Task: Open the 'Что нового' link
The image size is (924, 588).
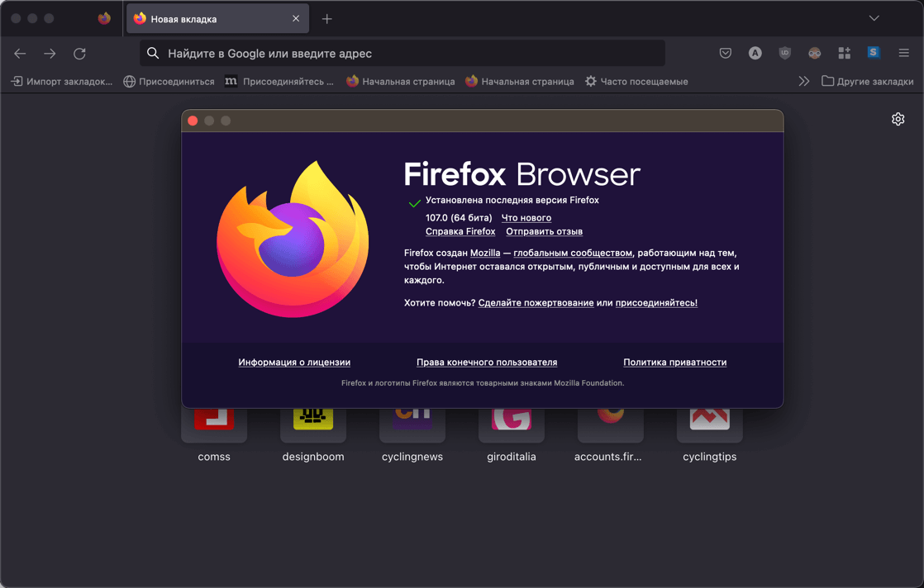Action: (526, 218)
